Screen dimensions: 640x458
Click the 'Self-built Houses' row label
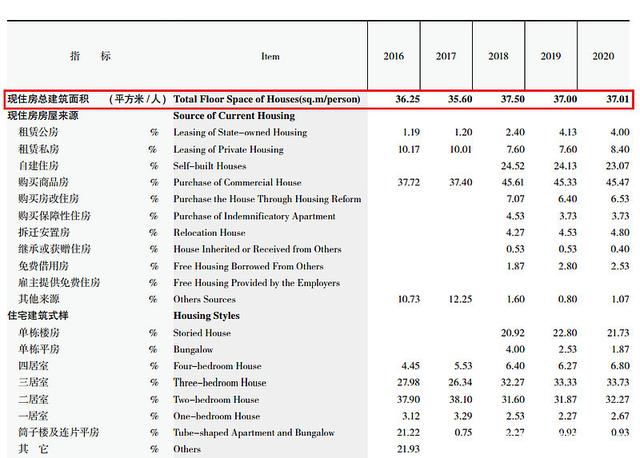coord(210,166)
